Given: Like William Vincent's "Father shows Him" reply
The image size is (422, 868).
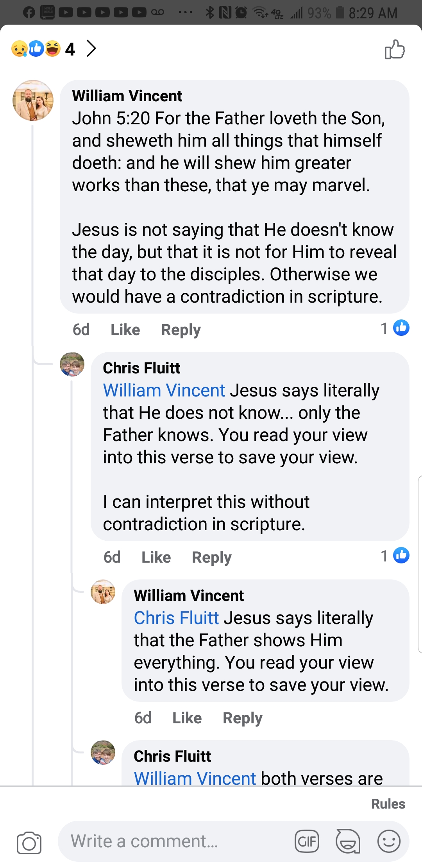Looking at the screenshot, I should pyautogui.click(x=187, y=718).
